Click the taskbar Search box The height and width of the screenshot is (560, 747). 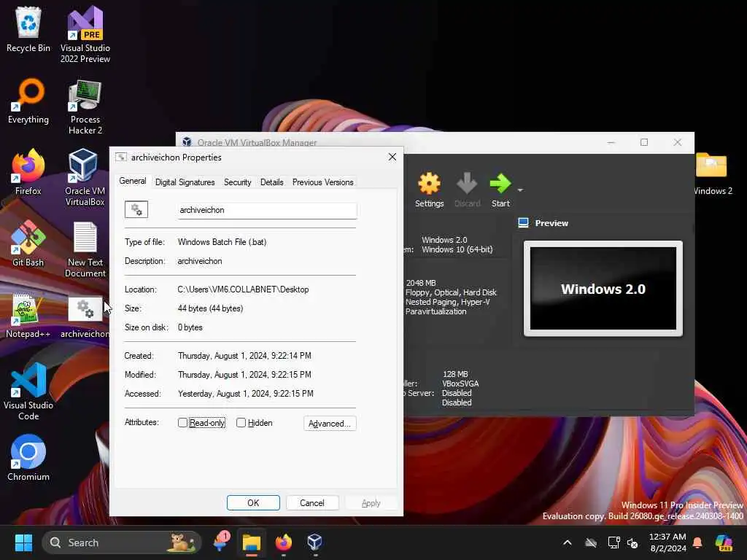pos(122,542)
